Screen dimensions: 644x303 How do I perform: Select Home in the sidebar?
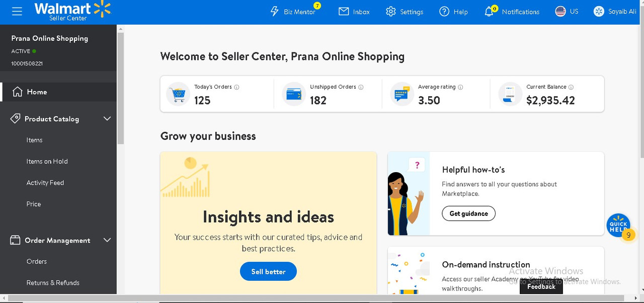click(x=58, y=92)
